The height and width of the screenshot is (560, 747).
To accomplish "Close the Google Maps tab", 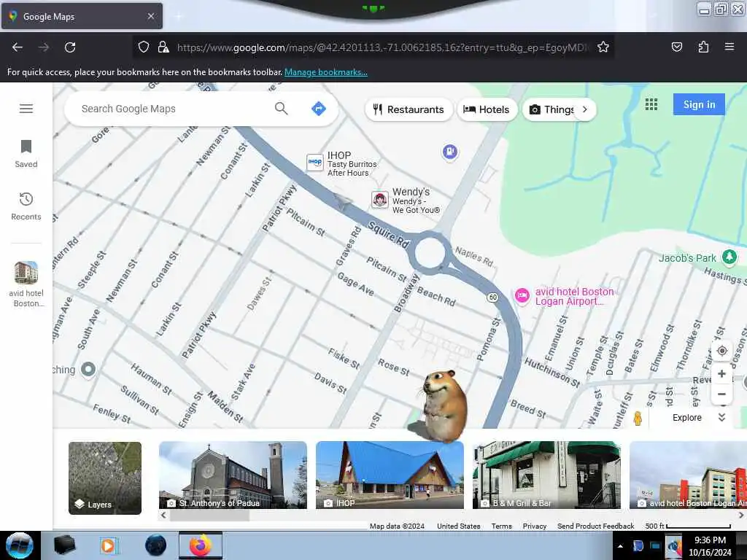I will pyautogui.click(x=151, y=16).
